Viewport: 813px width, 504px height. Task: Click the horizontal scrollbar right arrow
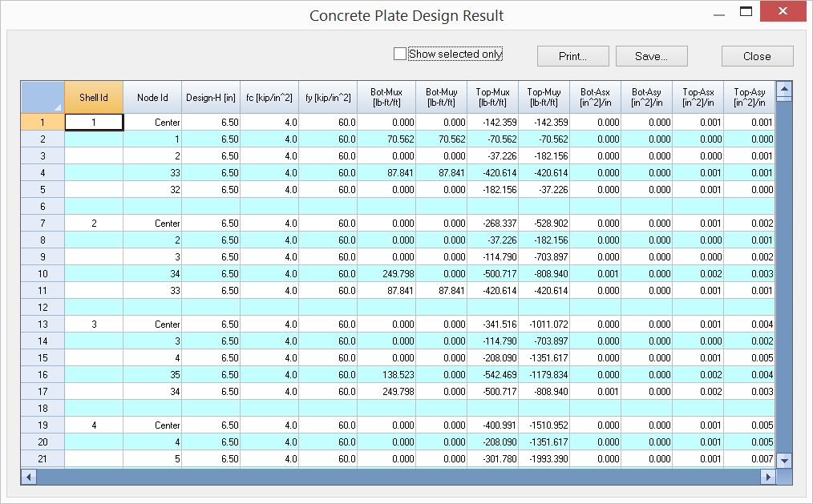click(766, 478)
